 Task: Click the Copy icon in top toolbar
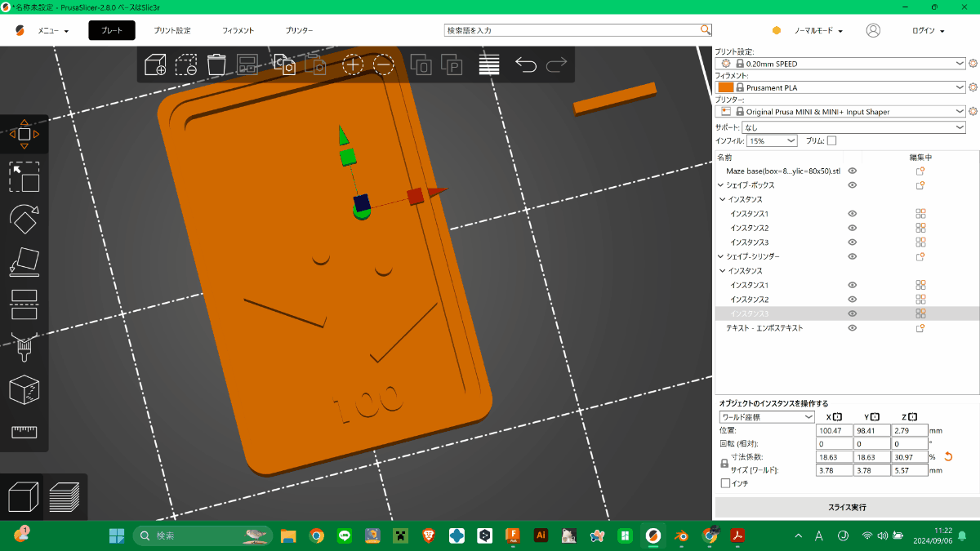(284, 64)
